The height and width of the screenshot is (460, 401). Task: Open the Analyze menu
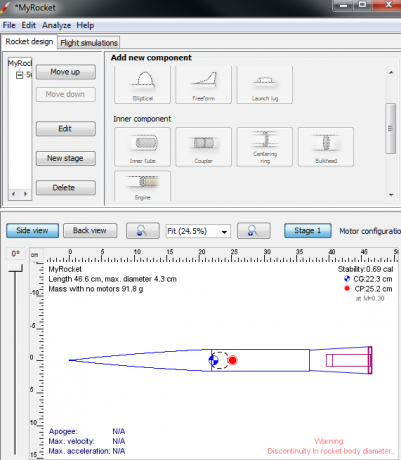56,25
